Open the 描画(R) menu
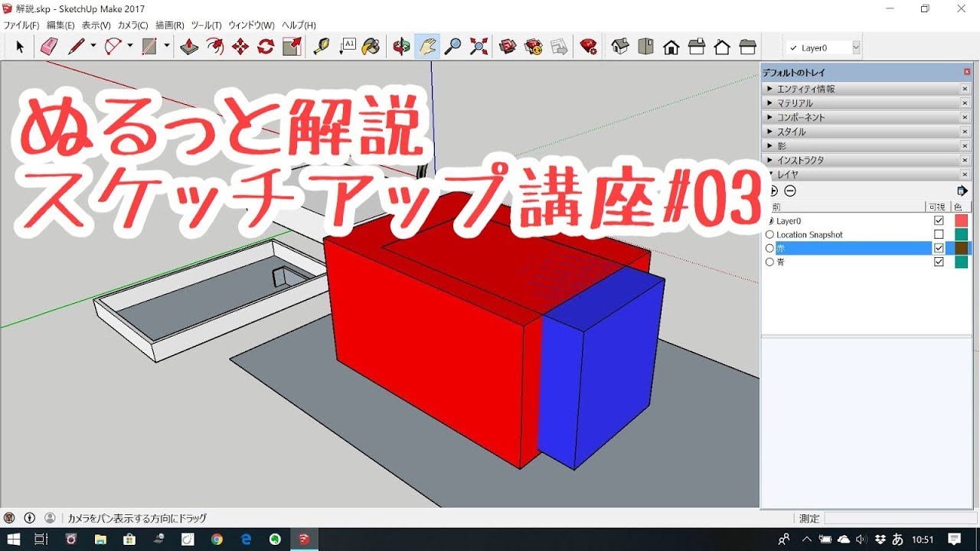This screenshot has height=551, width=980. click(169, 25)
